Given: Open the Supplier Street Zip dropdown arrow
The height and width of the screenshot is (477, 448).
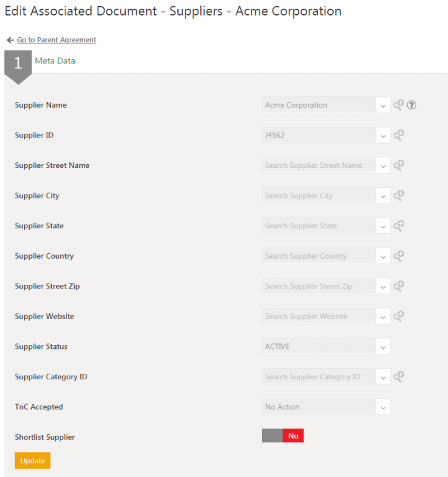Looking at the screenshot, I should (x=383, y=287).
